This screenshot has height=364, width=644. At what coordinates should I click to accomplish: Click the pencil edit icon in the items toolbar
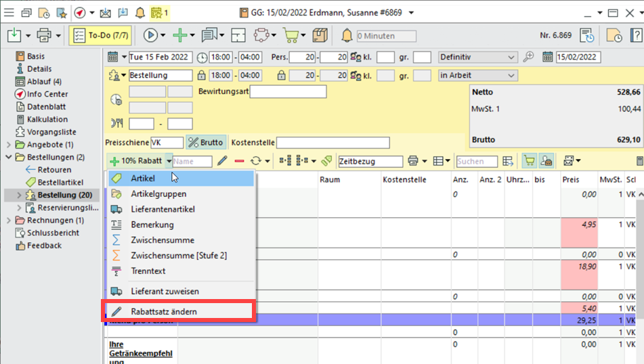tap(222, 161)
